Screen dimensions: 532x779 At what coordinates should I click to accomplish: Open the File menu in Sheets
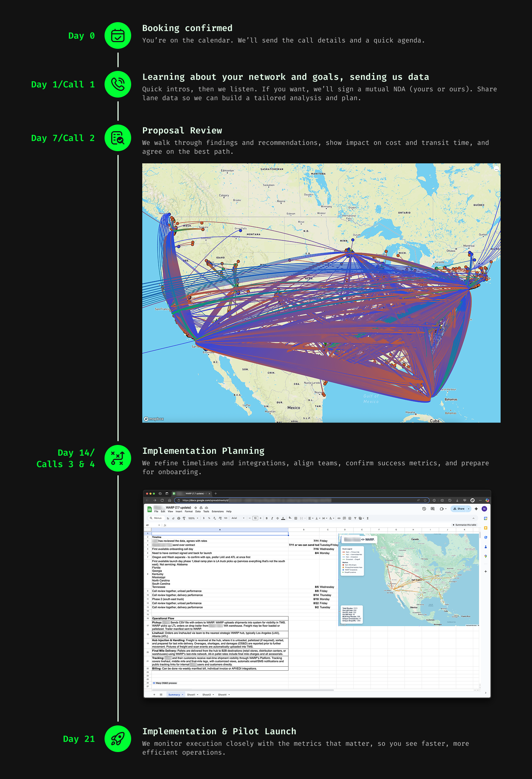156,511
